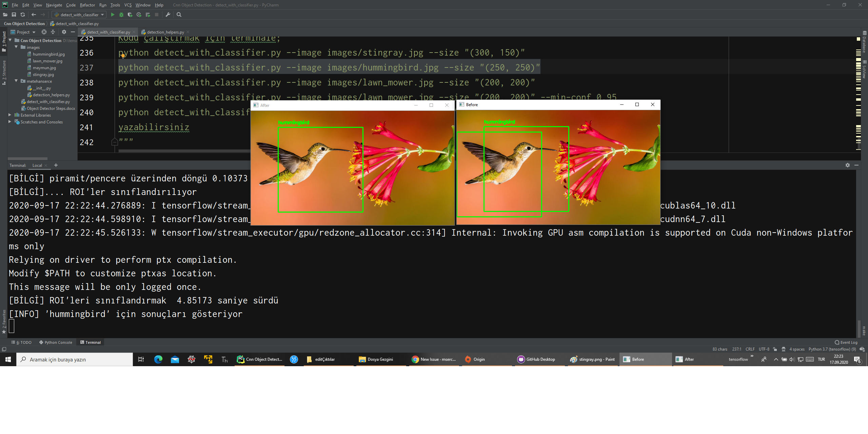
Task: Toggle the Python Console tool window
Action: pos(56,342)
